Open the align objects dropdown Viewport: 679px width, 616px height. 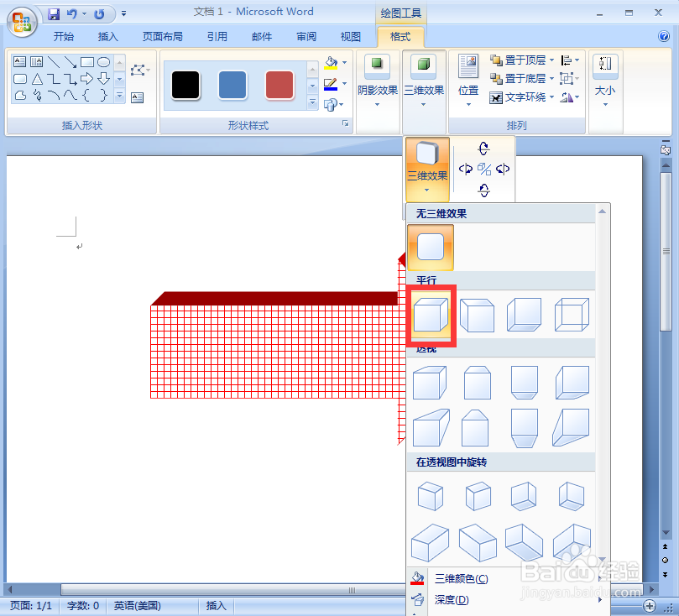tap(570, 60)
